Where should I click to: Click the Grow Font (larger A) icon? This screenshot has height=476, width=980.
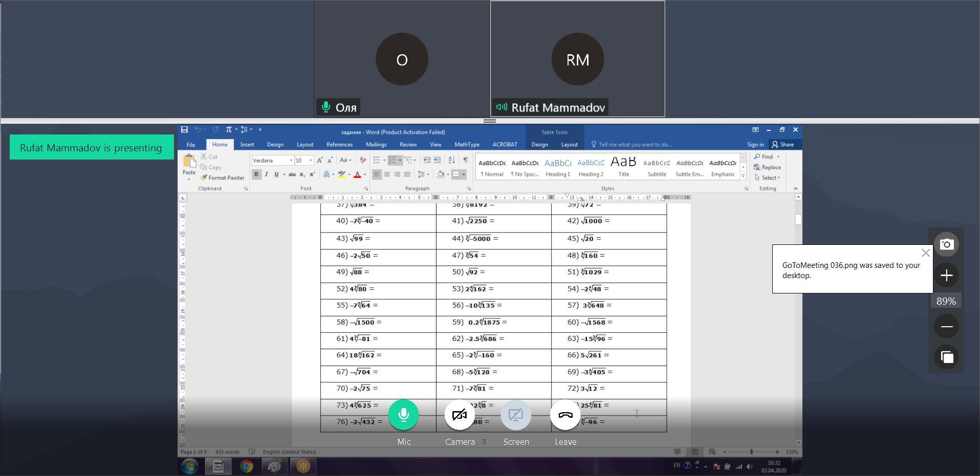point(320,160)
